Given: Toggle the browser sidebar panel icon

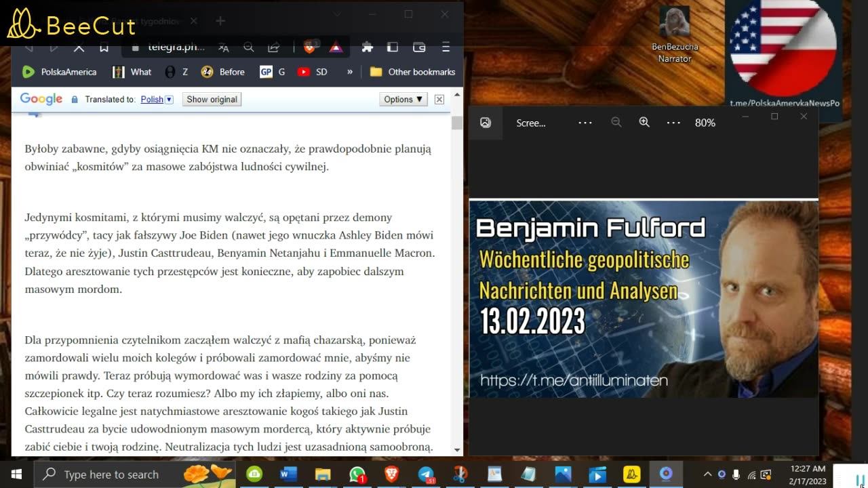Looking at the screenshot, I should tap(393, 47).
